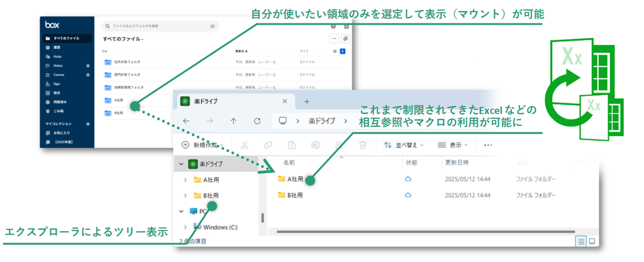
Task: Go up one level in Explorer
Action: (233, 121)
